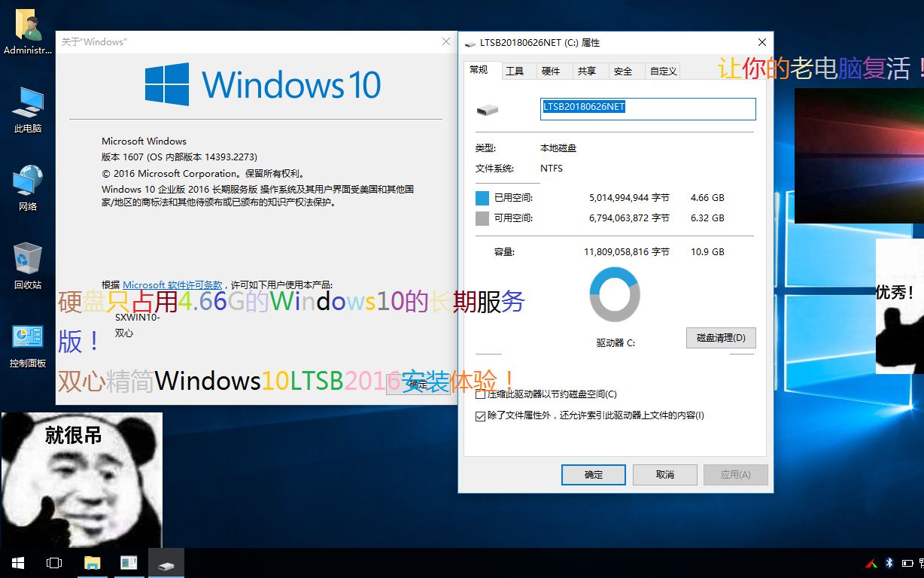The height and width of the screenshot is (578, 924).
Task: Switch to the 工具 tab
Action: (x=517, y=70)
